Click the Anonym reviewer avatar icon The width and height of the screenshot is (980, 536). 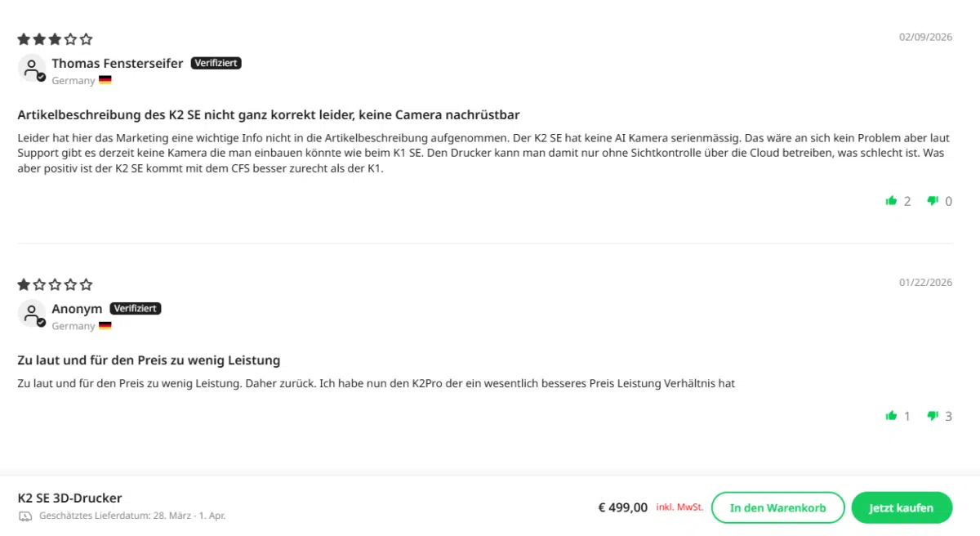coord(32,314)
